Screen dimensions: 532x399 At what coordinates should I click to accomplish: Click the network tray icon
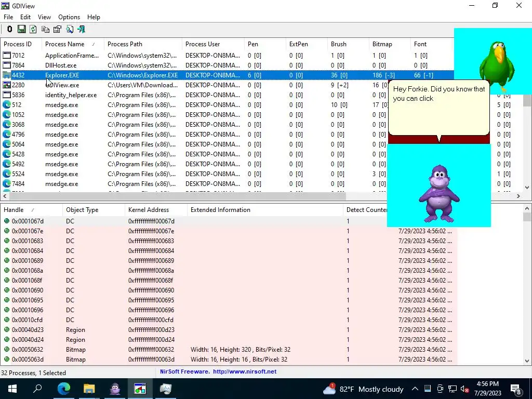453,389
